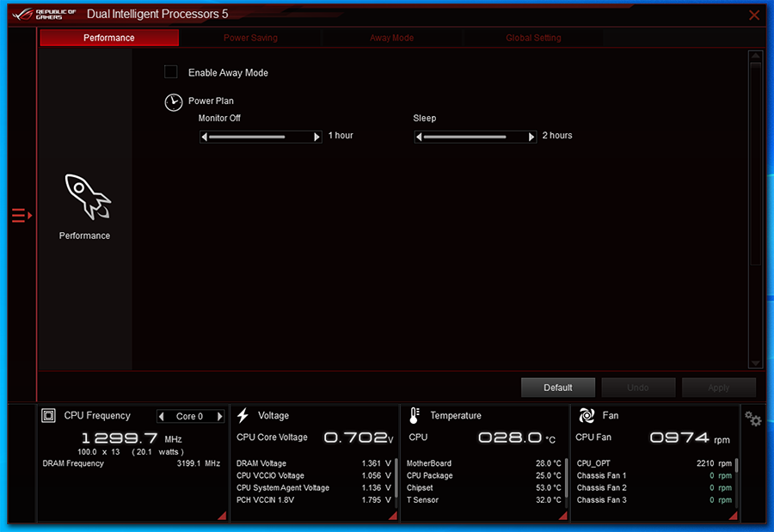The image size is (774, 532).
Task: Expand Voltage panel red corner triangle
Action: pos(393,516)
